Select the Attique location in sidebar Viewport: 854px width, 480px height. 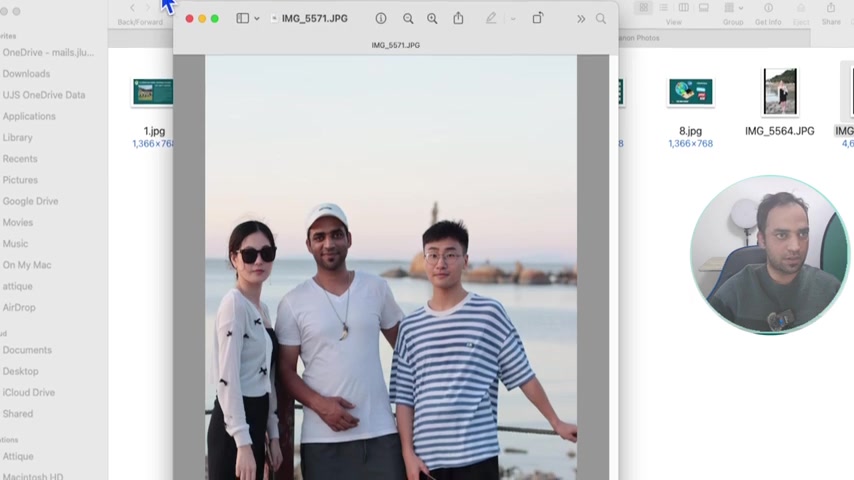[18, 456]
